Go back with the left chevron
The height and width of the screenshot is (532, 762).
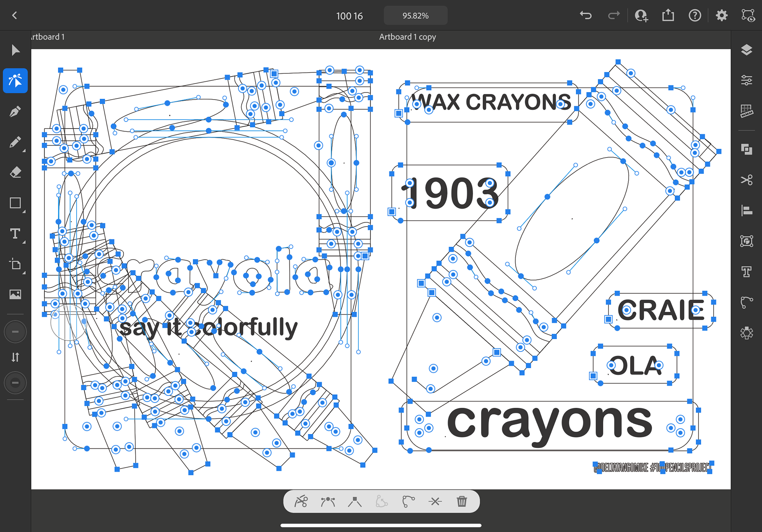(15, 15)
